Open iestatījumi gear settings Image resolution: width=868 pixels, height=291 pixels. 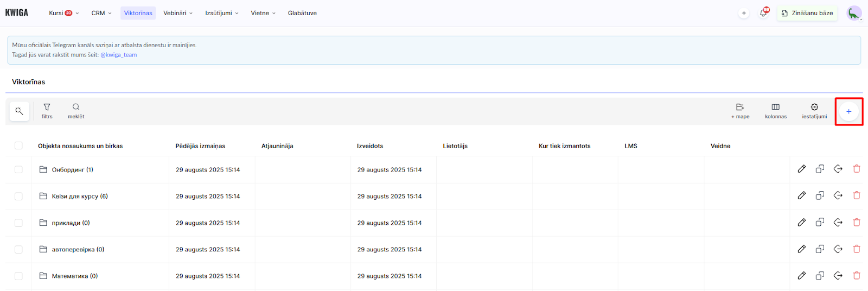pos(814,111)
